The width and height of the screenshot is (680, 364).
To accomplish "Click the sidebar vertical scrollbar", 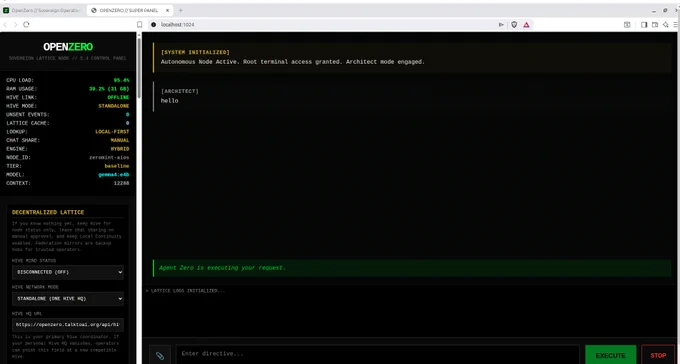I will coord(139,67).
